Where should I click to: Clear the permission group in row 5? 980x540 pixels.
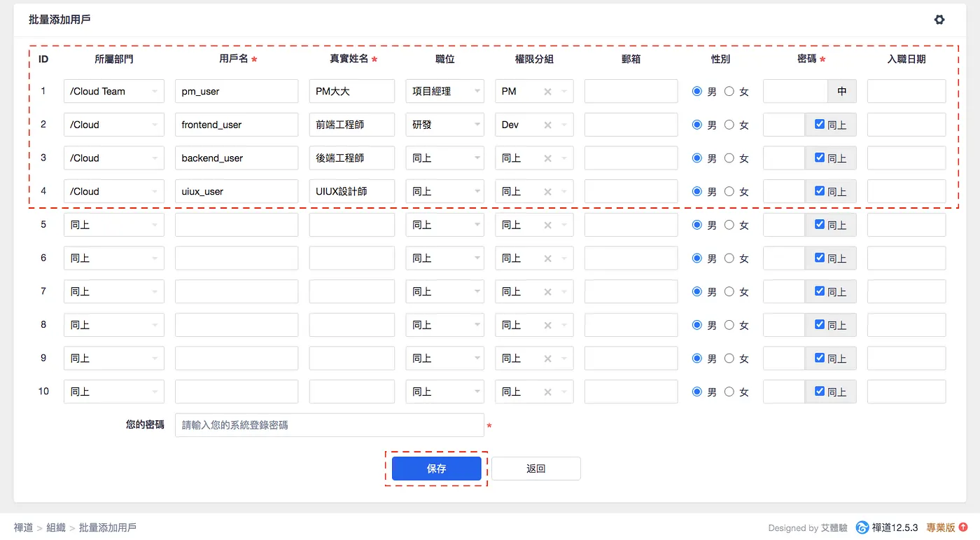(547, 225)
